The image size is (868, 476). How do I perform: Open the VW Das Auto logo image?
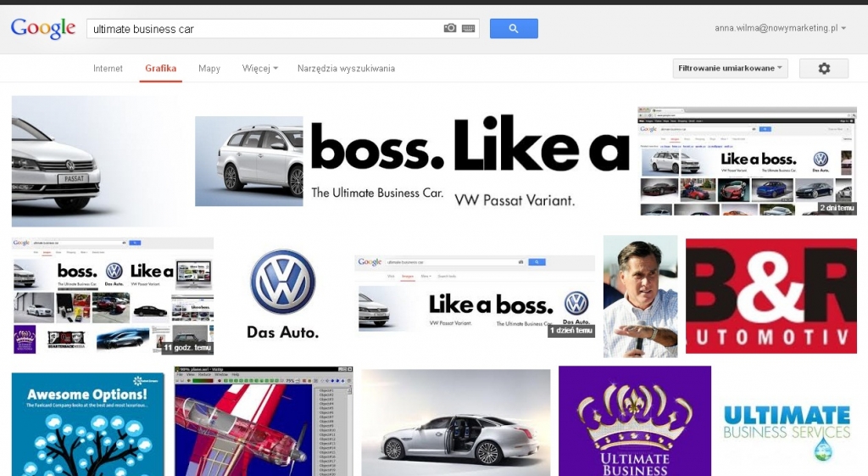[283, 294]
